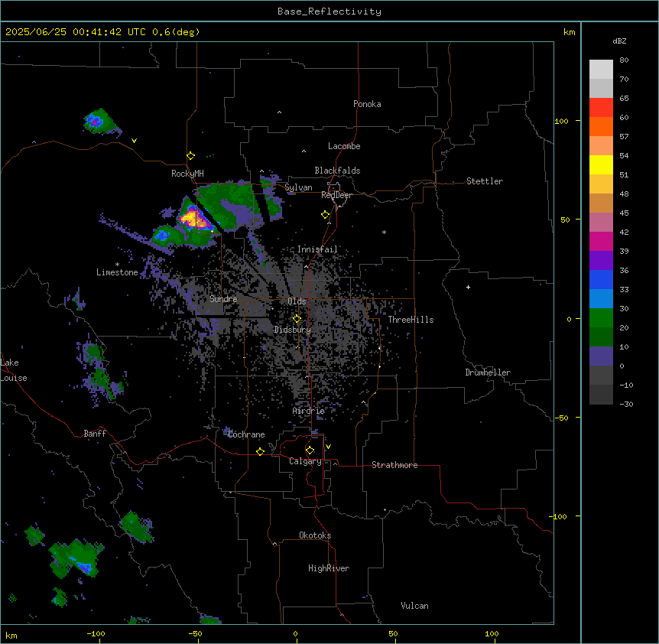Screen dimensions: 659x644
Task: Click the Limestone label
Action: [x=117, y=272]
